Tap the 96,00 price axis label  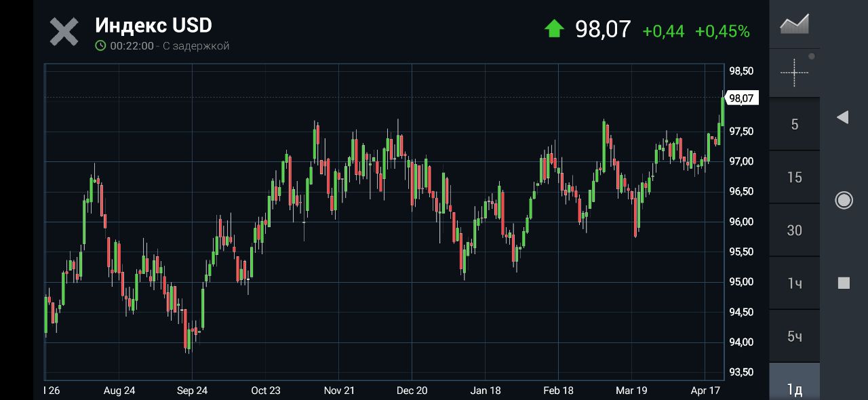tap(741, 222)
